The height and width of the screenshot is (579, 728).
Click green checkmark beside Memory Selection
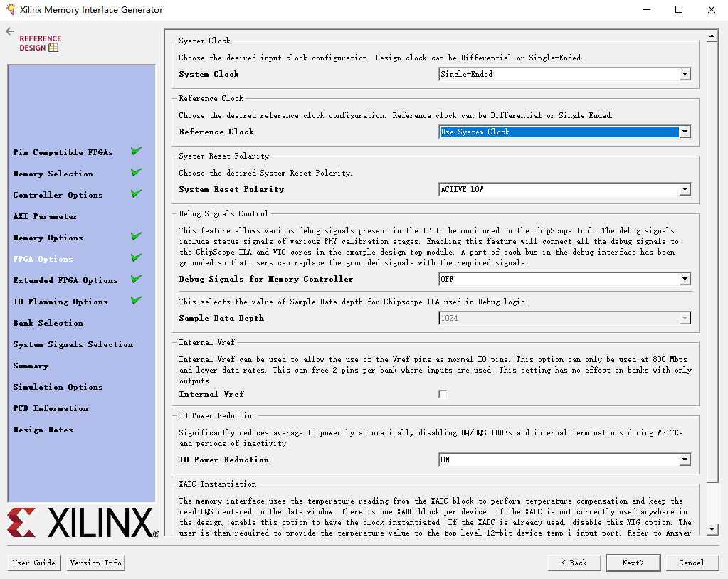(x=136, y=172)
